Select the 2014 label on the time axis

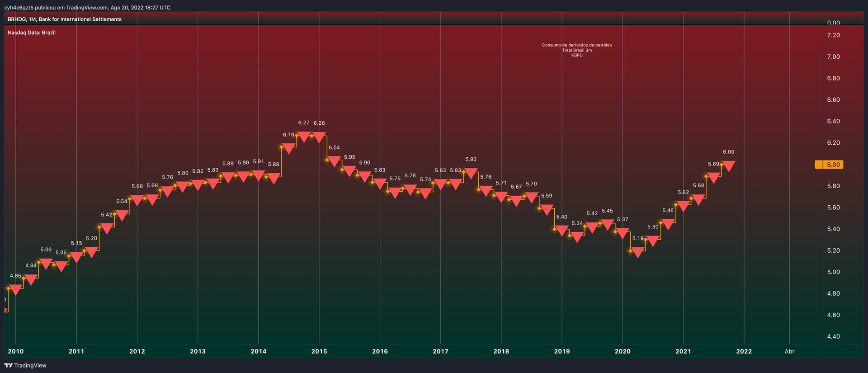point(259,351)
